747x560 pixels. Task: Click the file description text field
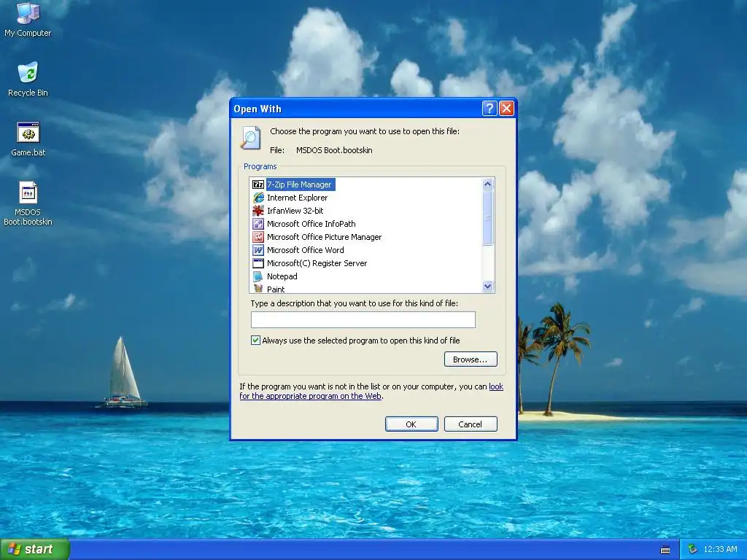click(x=363, y=319)
